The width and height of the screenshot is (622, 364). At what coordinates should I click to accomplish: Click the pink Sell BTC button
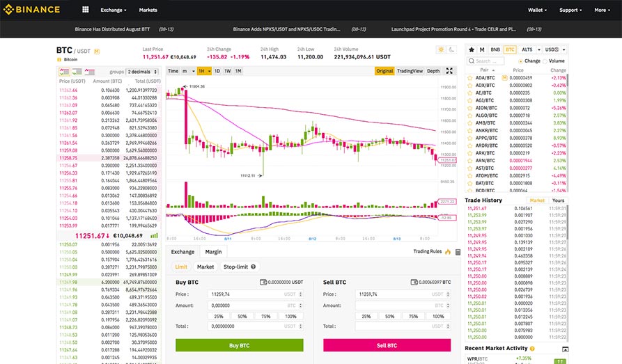pyautogui.click(x=387, y=345)
